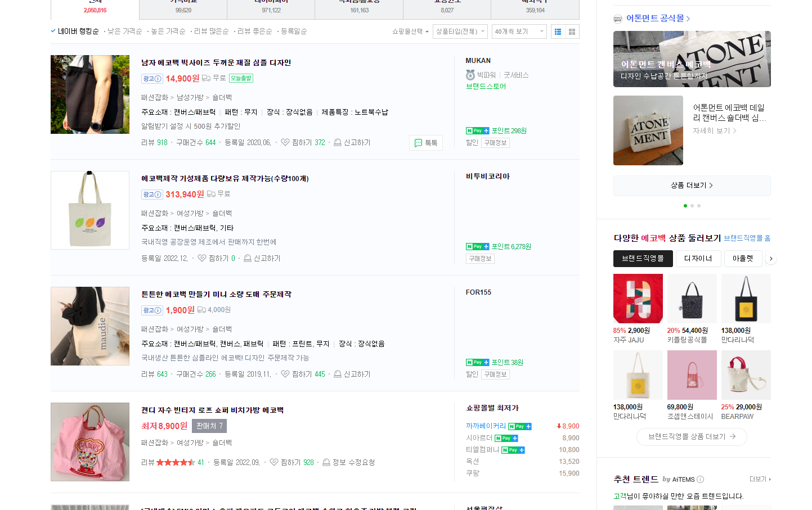This screenshot has width=812, height=510.
Task: Open 자주 JAJU red product thumbnail
Action: coord(638,299)
